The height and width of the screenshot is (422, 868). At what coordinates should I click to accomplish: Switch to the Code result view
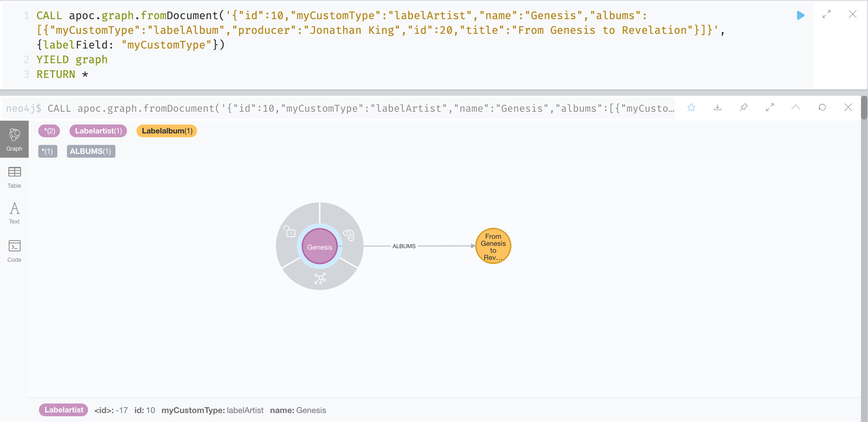14,250
